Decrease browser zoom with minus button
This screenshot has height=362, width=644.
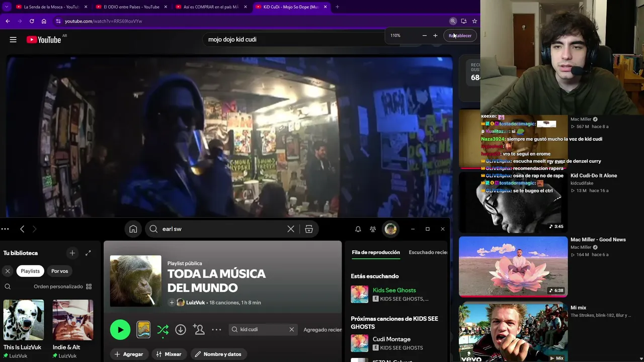pos(424,36)
